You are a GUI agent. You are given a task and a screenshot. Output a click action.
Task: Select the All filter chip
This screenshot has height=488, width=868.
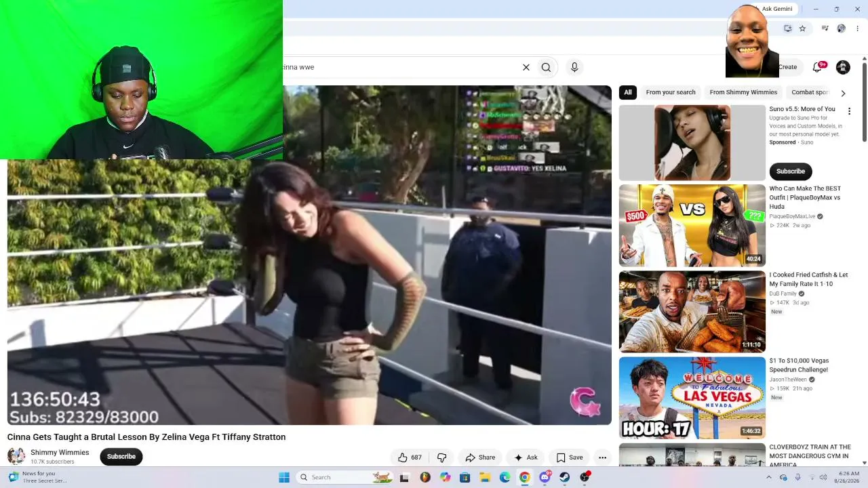pyautogui.click(x=628, y=92)
